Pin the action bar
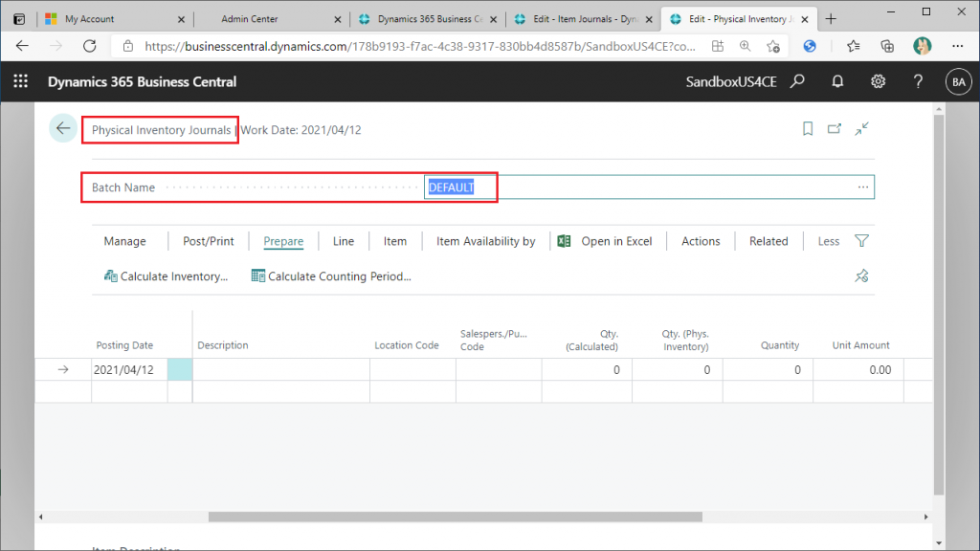Screen dimensions: 980x551 click(862, 275)
